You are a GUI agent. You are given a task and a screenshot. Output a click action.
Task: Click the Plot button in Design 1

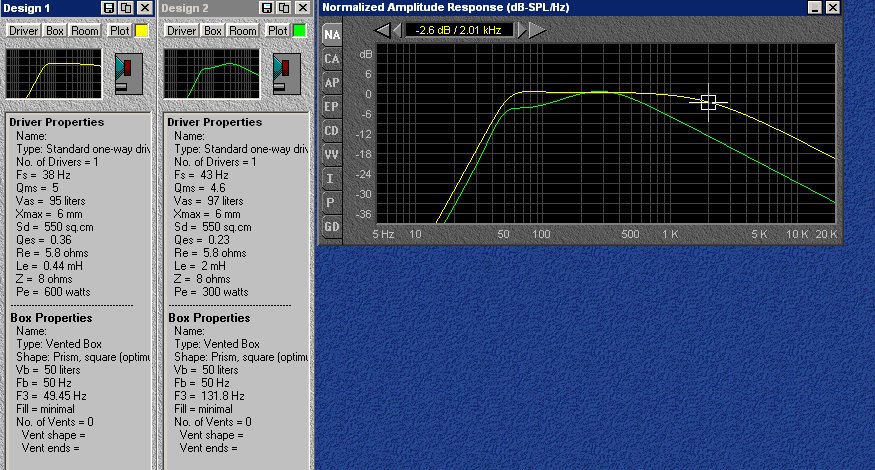coord(119,31)
